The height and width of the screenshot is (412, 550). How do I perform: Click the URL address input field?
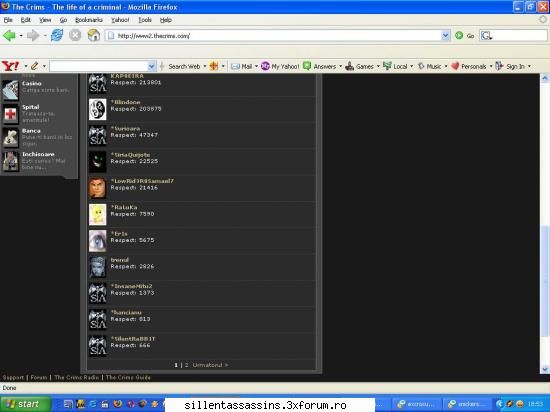tap(274, 35)
